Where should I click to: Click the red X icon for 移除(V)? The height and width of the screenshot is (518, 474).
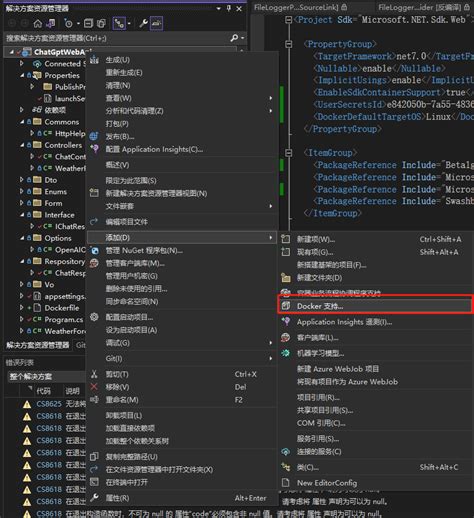click(x=94, y=387)
